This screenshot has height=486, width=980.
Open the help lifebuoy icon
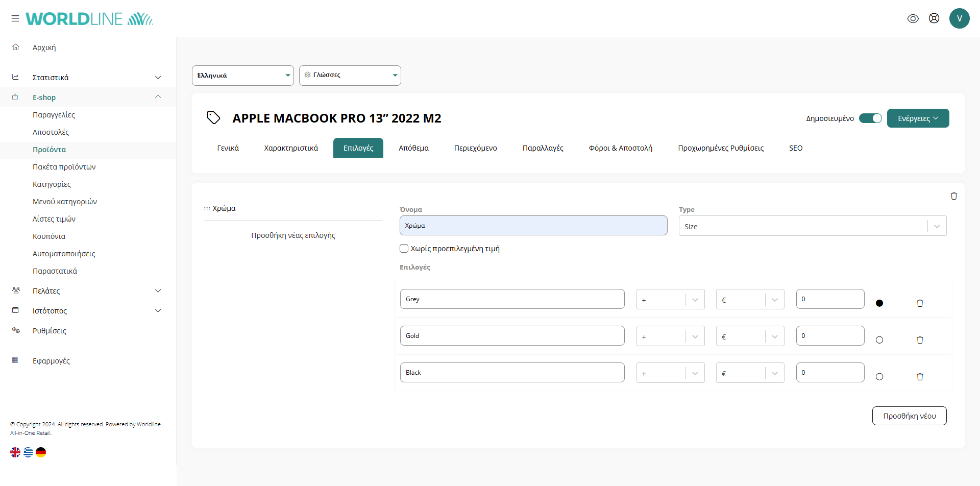coord(934,18)
